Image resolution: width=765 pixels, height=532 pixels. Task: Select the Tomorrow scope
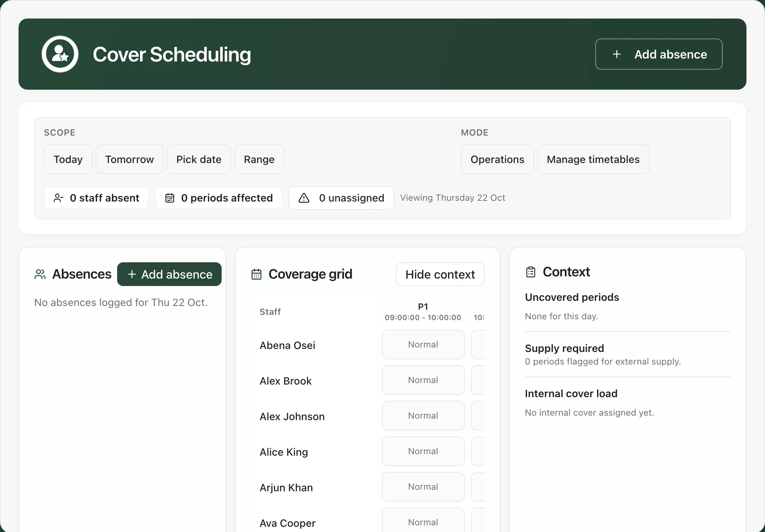point(129,159)
